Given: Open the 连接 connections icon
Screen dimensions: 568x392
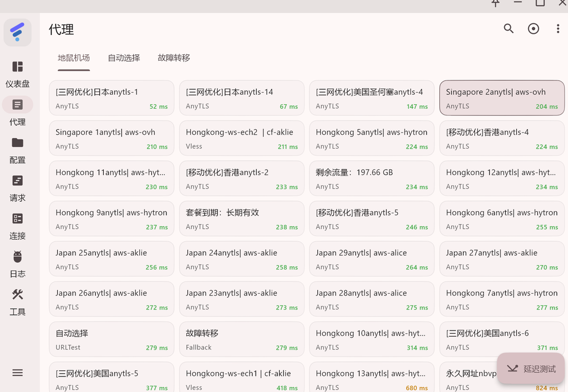Looking at the screenshot, I should (x=17, y=218).
